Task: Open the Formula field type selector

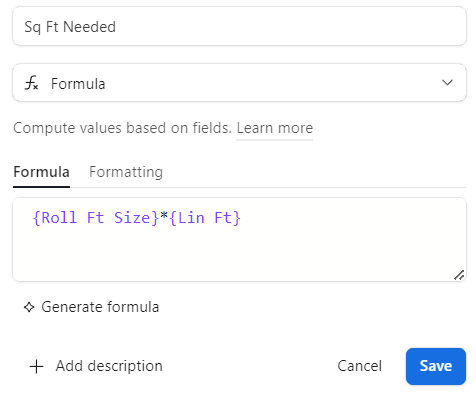Action: tap(239, 83)
